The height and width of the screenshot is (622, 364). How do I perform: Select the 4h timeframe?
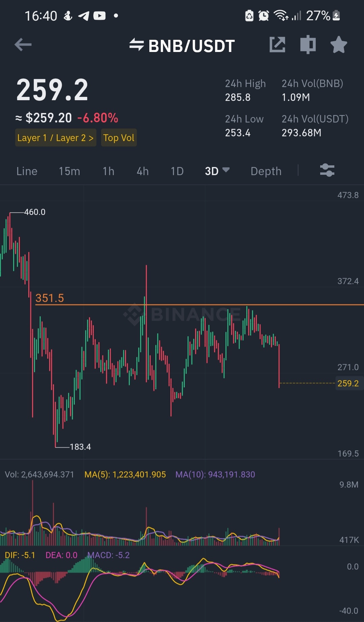point(143,171)
